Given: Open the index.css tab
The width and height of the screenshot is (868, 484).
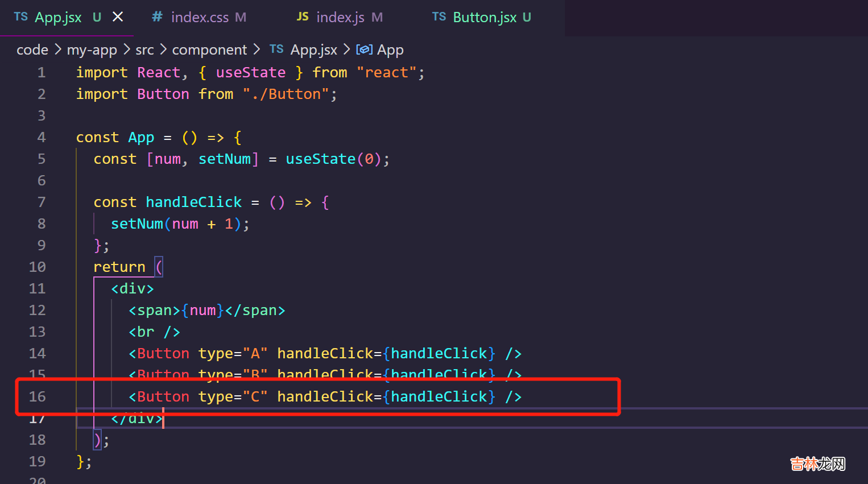Looking at the screenshot, I should [200, 18].
